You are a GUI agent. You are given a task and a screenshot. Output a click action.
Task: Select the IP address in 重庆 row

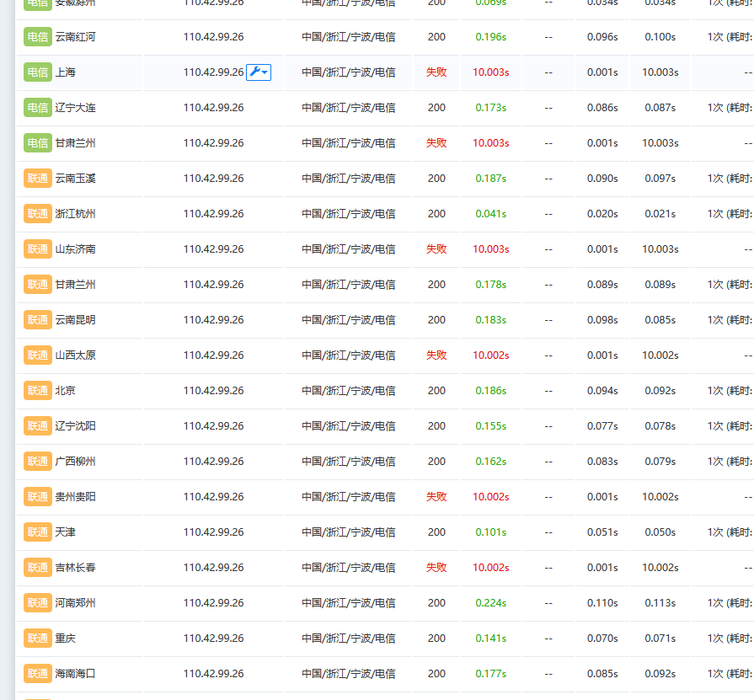(213, 639)
